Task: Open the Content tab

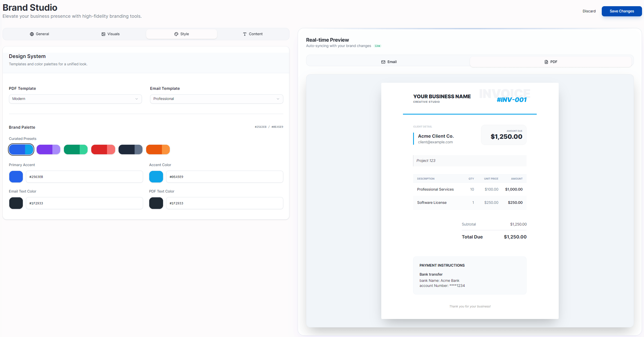Action: [253, 34]
